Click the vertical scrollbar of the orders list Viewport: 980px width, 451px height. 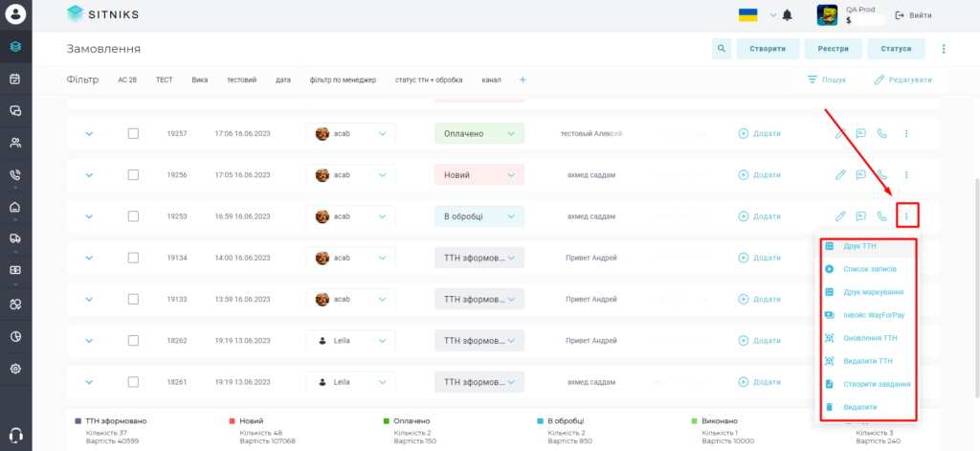tap(977, 287)
